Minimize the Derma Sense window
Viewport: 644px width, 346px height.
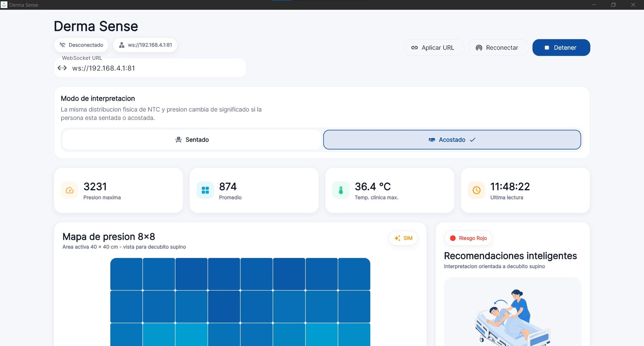pos(594,5)
